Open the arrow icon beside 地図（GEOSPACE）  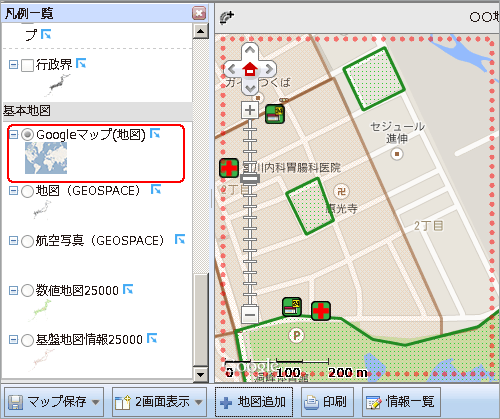pos(156,189)
